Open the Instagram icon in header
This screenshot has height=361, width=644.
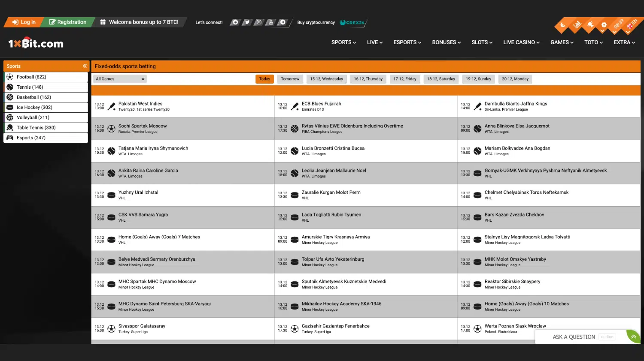(259, 22)
